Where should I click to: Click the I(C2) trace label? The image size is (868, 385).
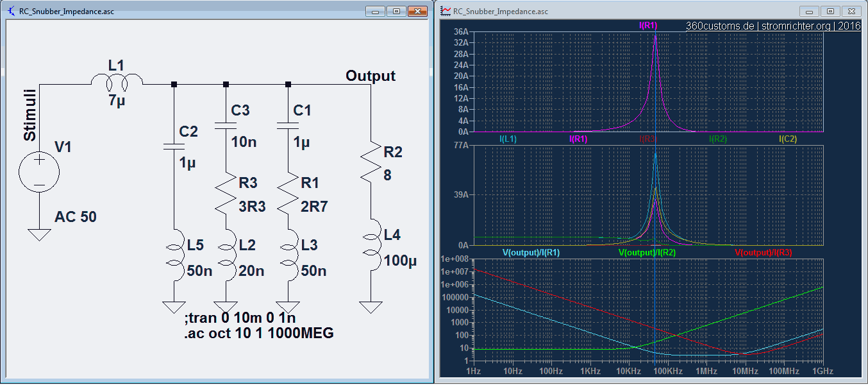coord(788,138)
